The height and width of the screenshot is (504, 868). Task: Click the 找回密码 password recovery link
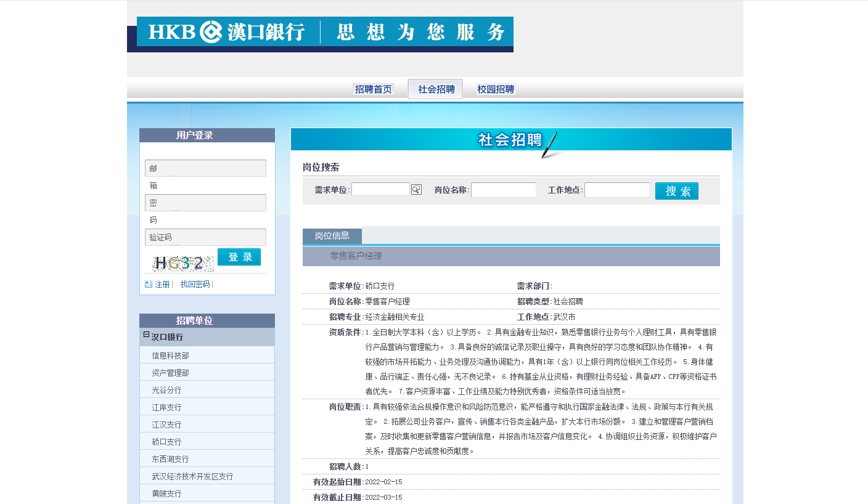coord(195,284)
